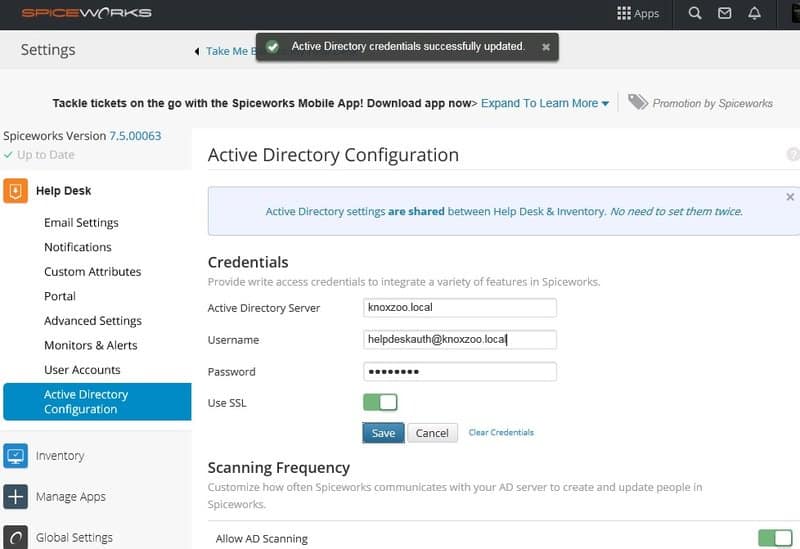
Task: Open the Manage Apps section
Action: coord(70,496)
